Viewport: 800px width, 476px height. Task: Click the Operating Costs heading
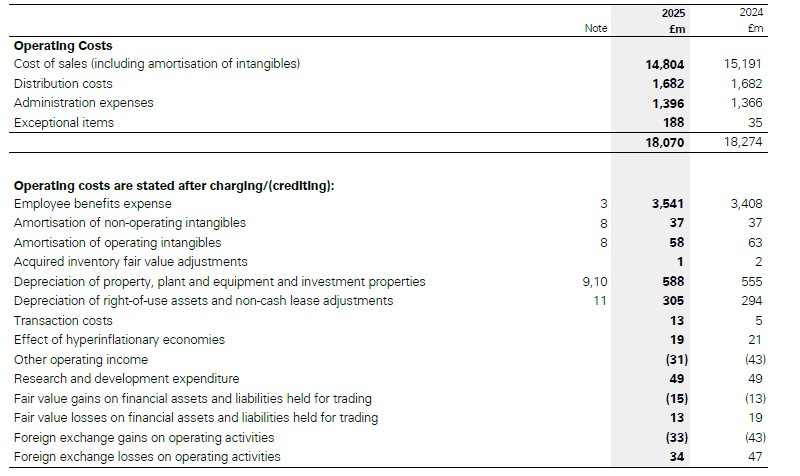point(63,46)
